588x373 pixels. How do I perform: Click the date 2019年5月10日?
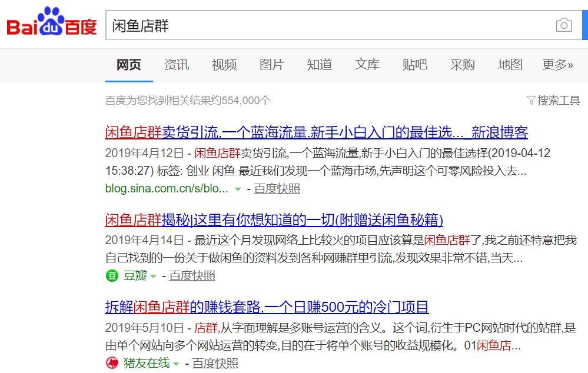pos(144,328)
